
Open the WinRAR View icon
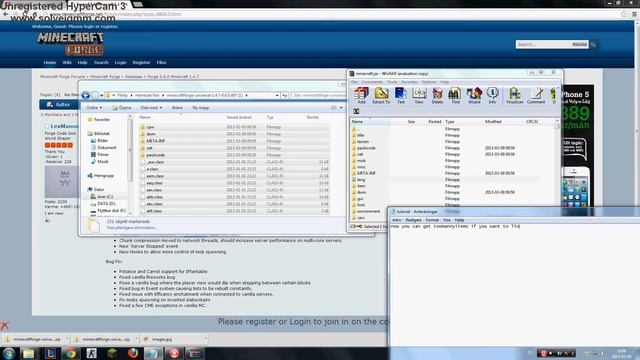point(419,96)
